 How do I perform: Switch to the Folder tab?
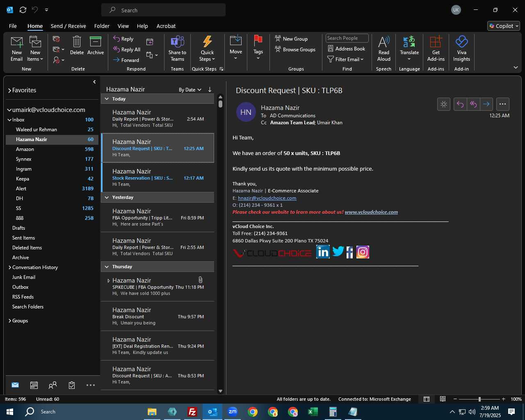coord(102,26)
